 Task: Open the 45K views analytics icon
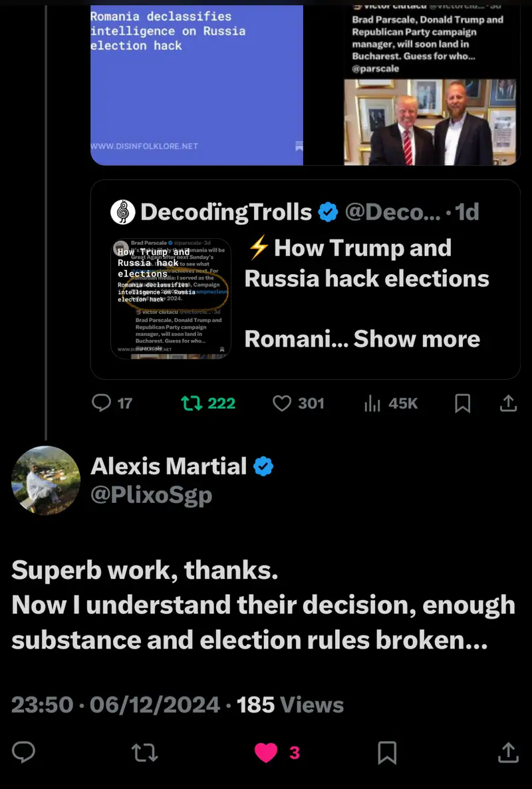(x=372, y=403)
